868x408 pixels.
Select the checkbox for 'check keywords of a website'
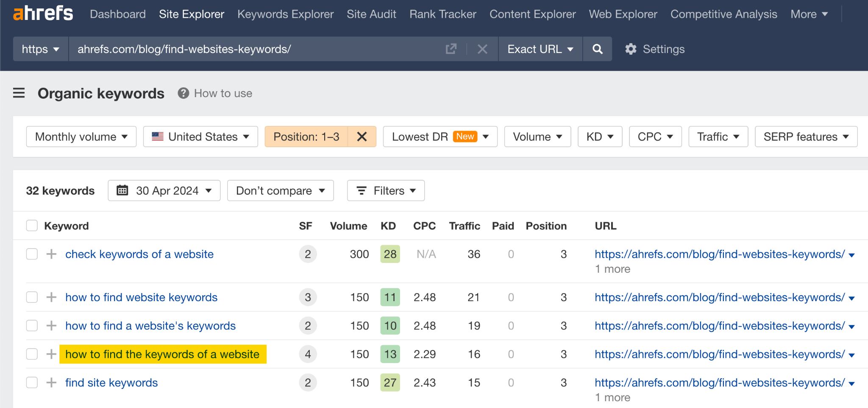[32, 254]
